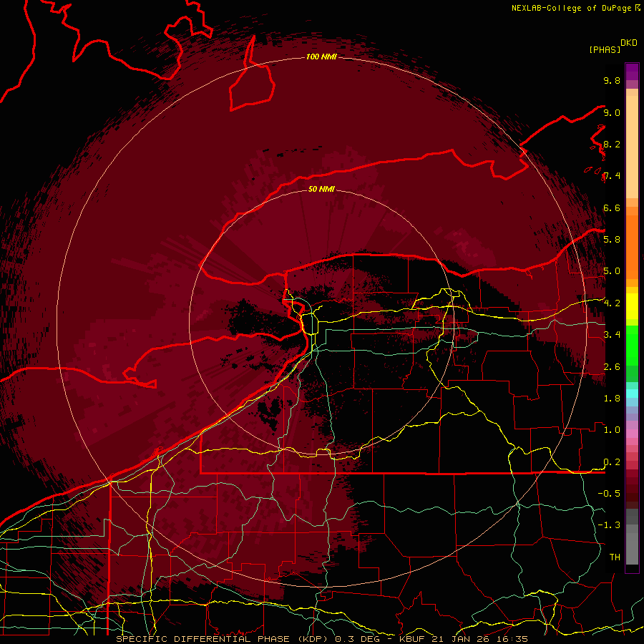644x644 pixels.
Task: Click the "NEXLAB-College of DuPage" header text
Action: point(572,8)
